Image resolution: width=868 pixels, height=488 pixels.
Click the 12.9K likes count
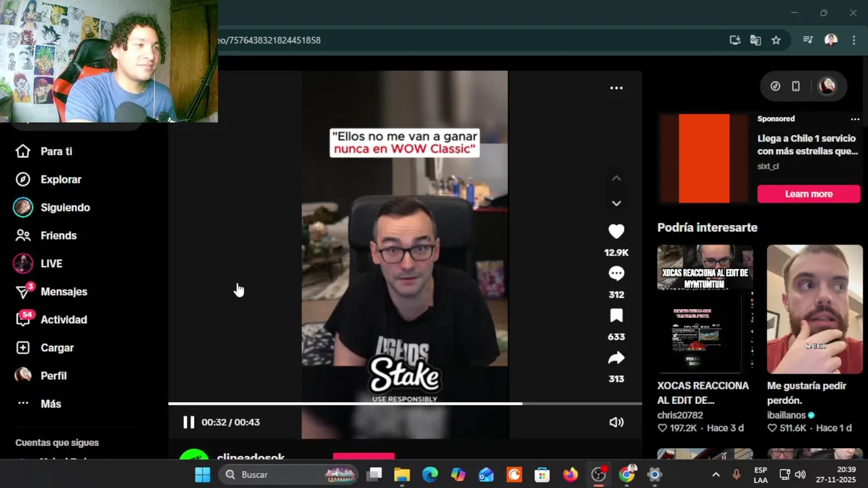616,253
